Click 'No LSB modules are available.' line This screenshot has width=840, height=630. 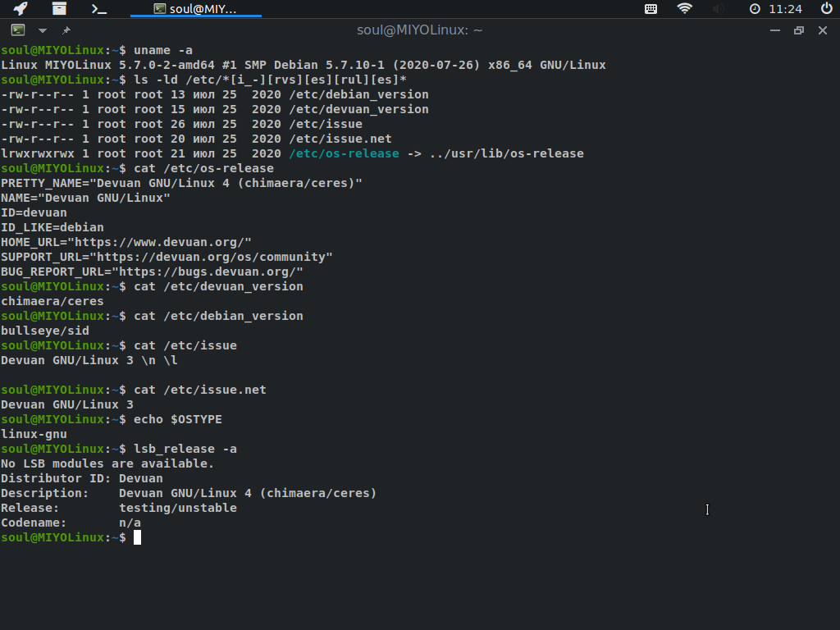coord(107,463)
